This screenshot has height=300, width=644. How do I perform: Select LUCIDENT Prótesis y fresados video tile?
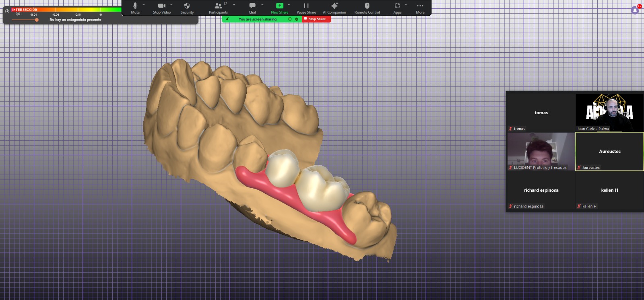[541, 152]
